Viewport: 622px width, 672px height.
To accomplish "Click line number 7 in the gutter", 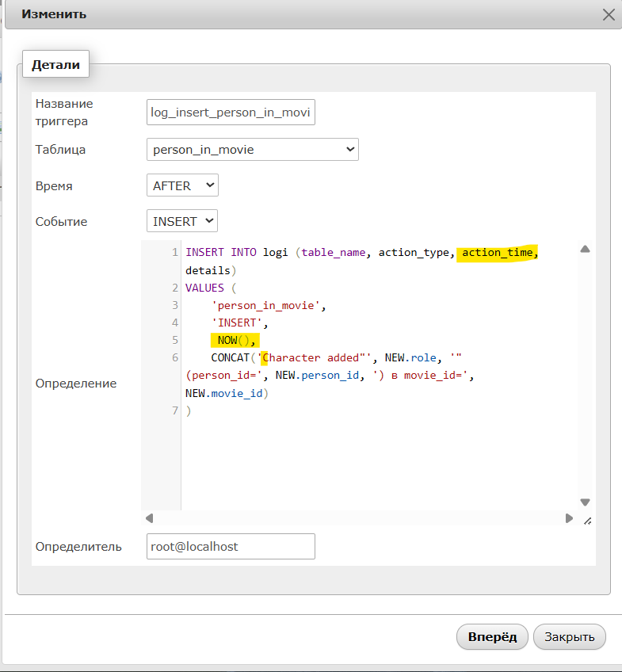I will click(175, 410).
